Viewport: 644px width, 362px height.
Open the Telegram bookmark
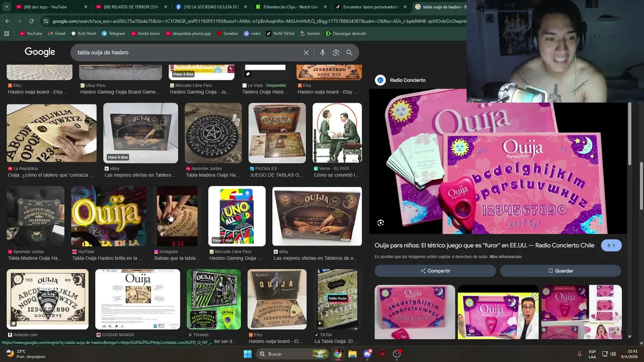tap(113, 34)
